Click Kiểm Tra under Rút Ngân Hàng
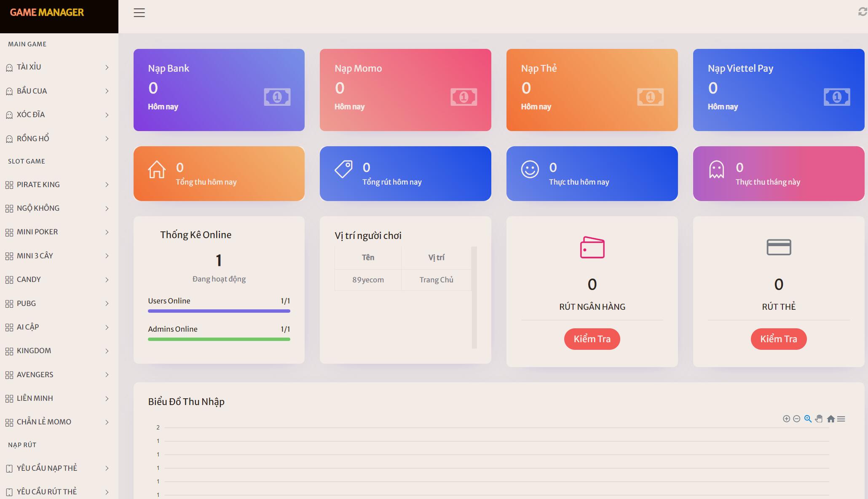The height and width of the screenshot is (499, 868). click(x=592, y=339)
